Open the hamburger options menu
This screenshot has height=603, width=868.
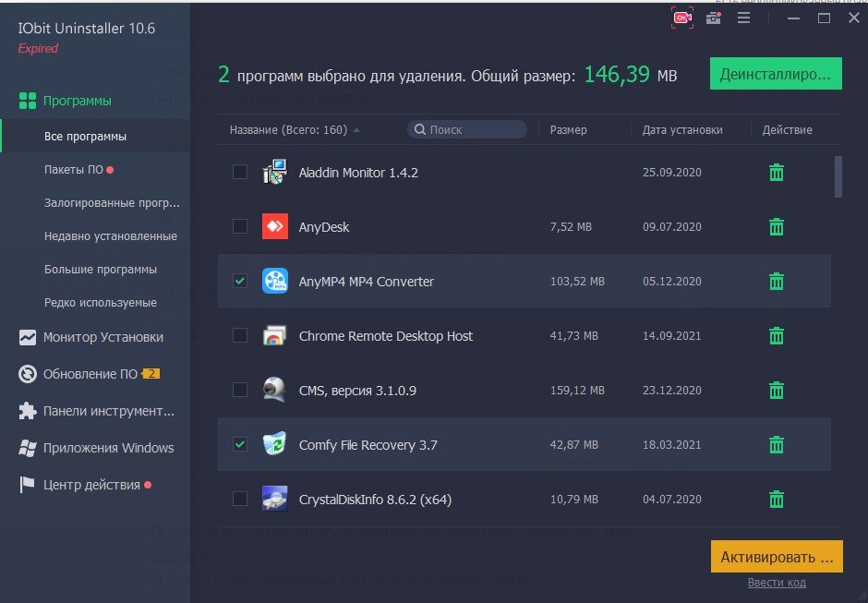click(x=743, y=18)
